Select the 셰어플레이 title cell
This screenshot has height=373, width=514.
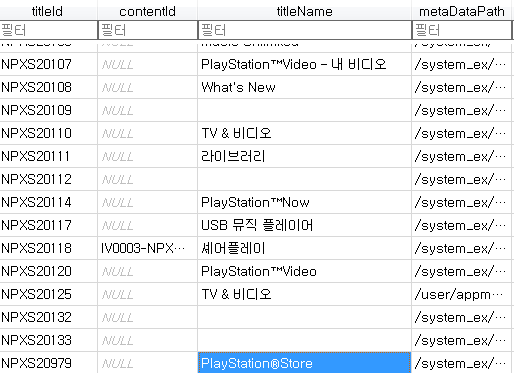304,248
